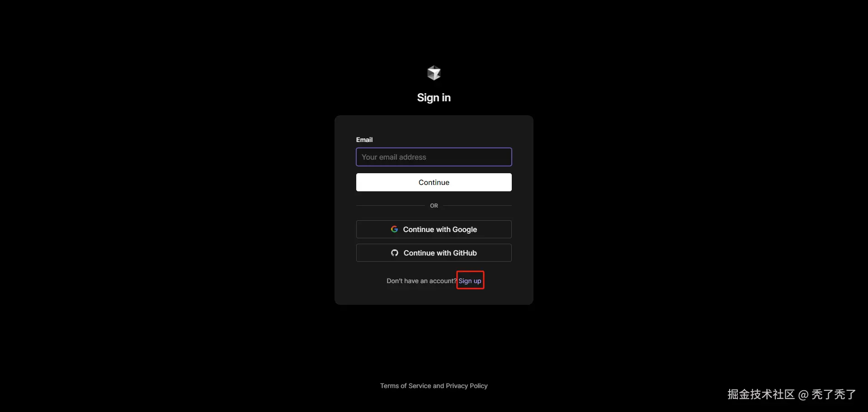This screenshot has width=868, height=412.
Task: Click the cube logo above Sign in
Action: (x=434, y=73)
